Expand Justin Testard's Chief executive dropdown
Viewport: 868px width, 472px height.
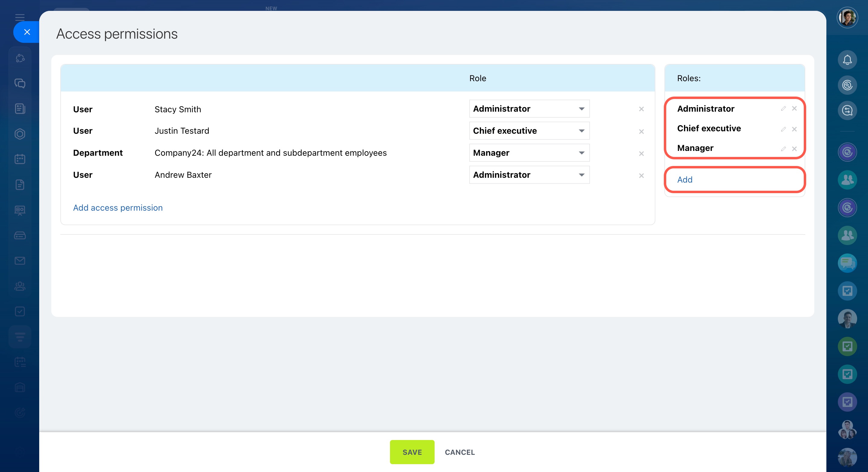(529, 131)
